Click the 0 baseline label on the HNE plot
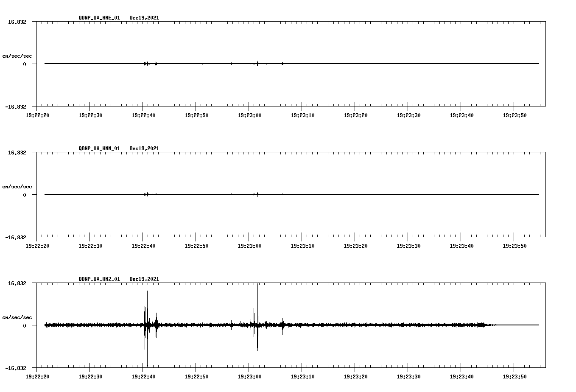 (x=25, y=64)
